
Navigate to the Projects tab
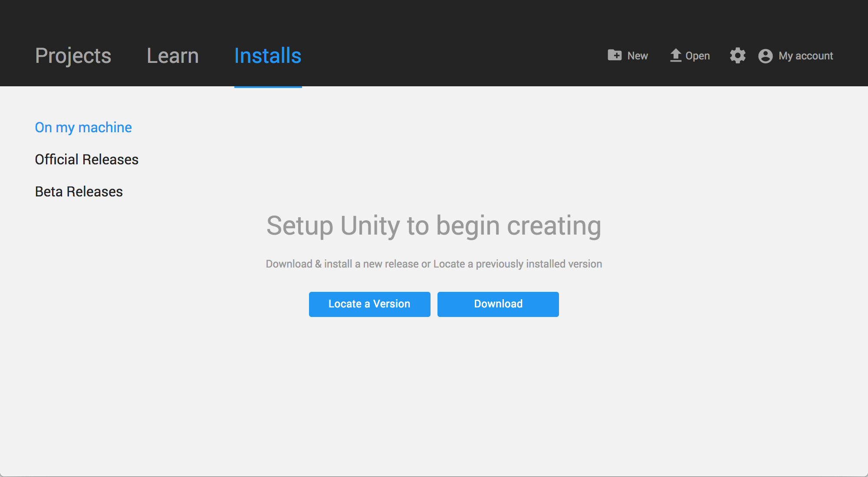pyautogui.click(x=73, y=55)
